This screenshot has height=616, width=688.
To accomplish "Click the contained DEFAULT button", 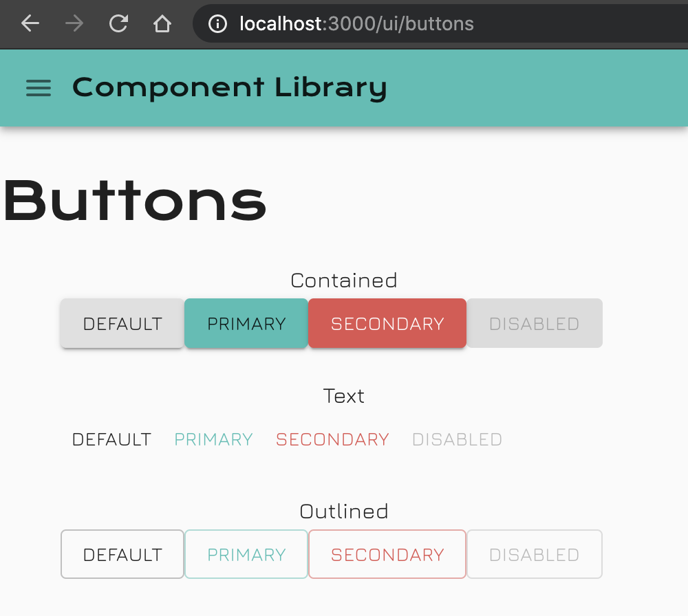I will 122,324.
